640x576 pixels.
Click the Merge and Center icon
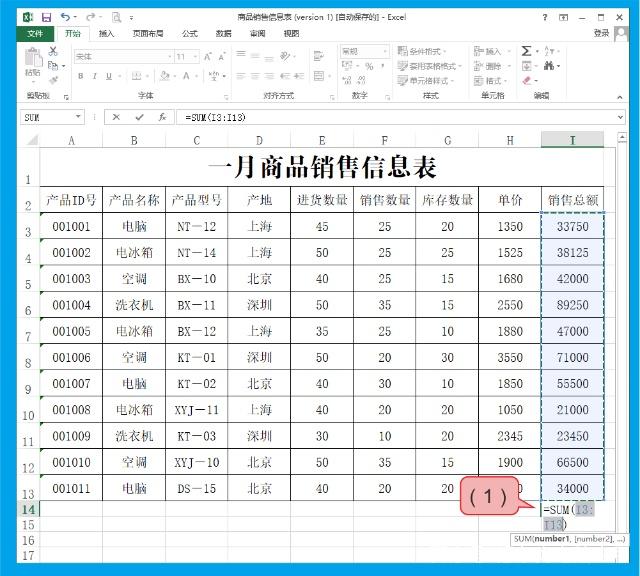(319, 76)
